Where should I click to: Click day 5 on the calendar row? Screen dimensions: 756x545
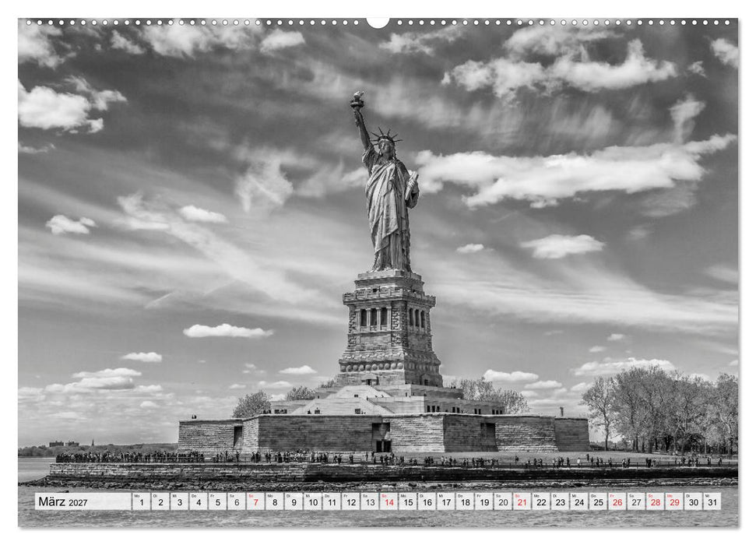coord(217,501)
